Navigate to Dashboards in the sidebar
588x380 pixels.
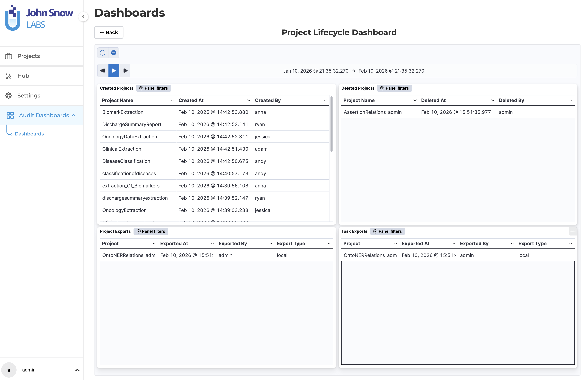click(x=29, y=133)
